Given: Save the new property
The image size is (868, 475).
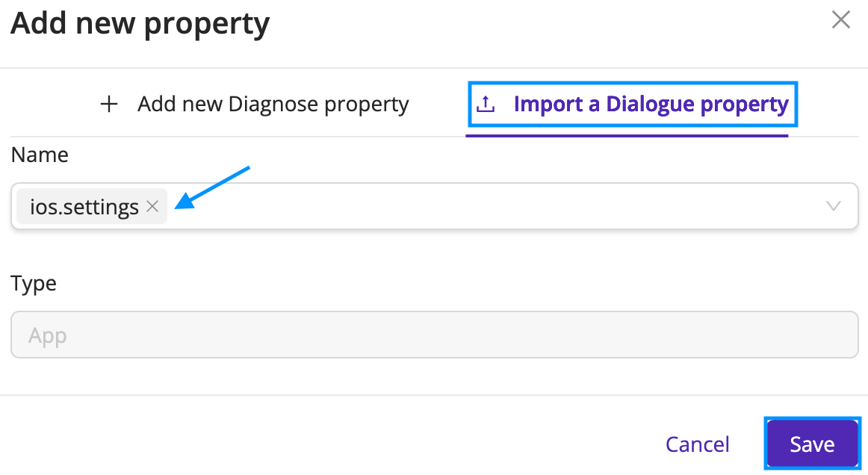Looking at the screenshot, I should [x=812, y=444].
